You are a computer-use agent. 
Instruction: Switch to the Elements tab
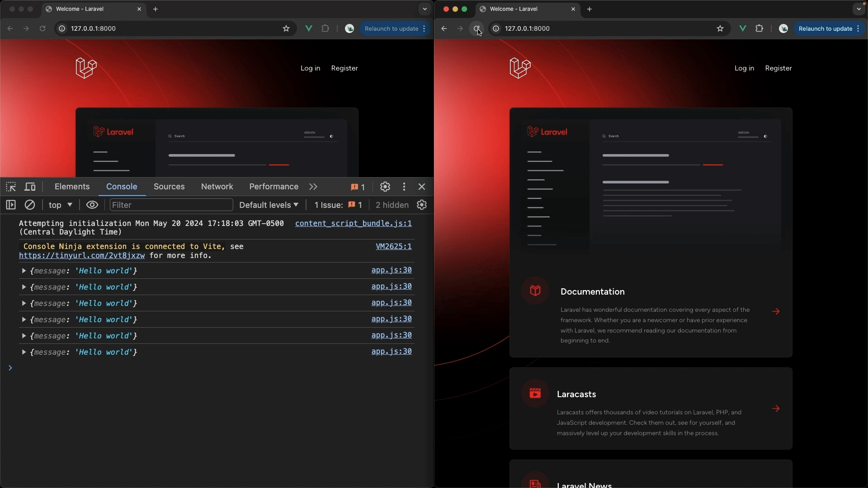72,187
